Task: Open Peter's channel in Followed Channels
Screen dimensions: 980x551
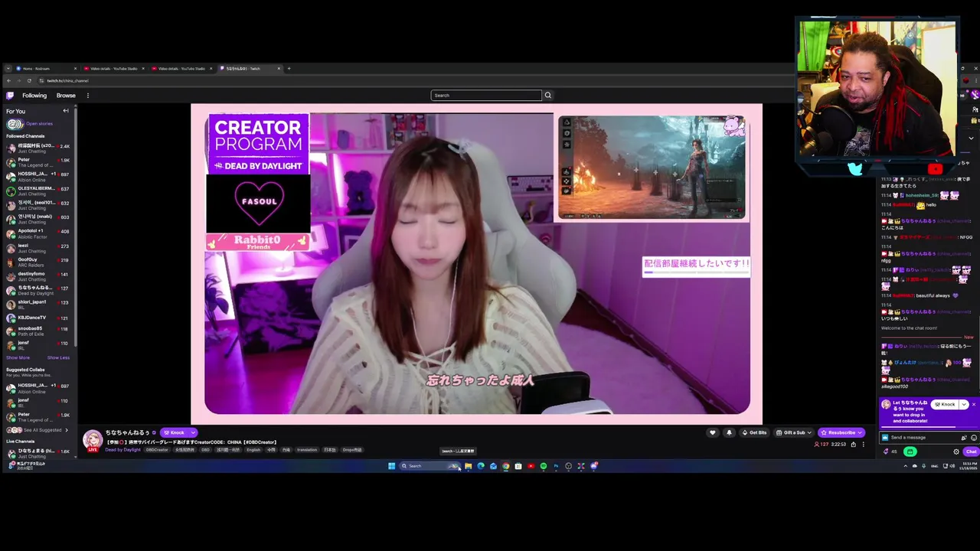Action: click(x=38, y=162)
